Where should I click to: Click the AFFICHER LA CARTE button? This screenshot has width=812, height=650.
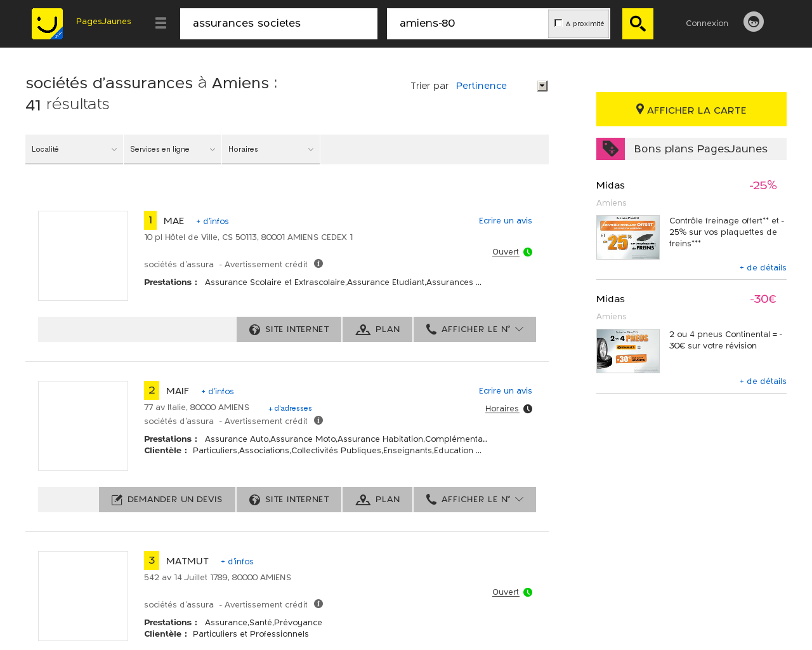(x=691, y=109)
